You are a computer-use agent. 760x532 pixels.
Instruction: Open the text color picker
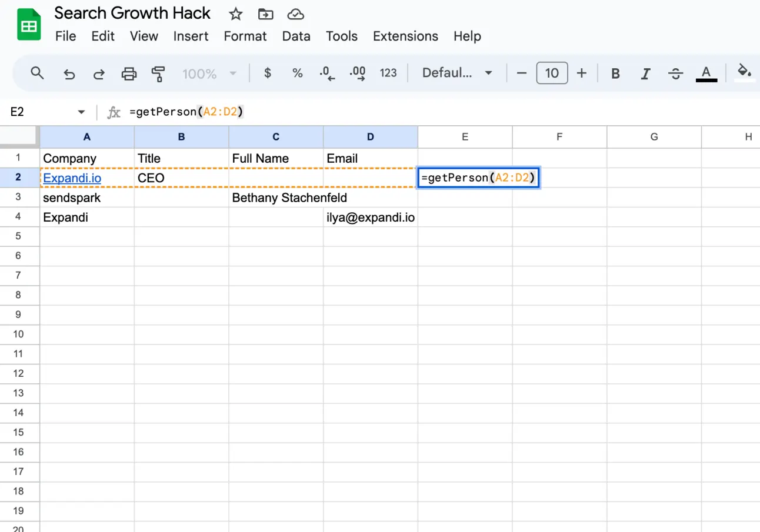[706, 73]
